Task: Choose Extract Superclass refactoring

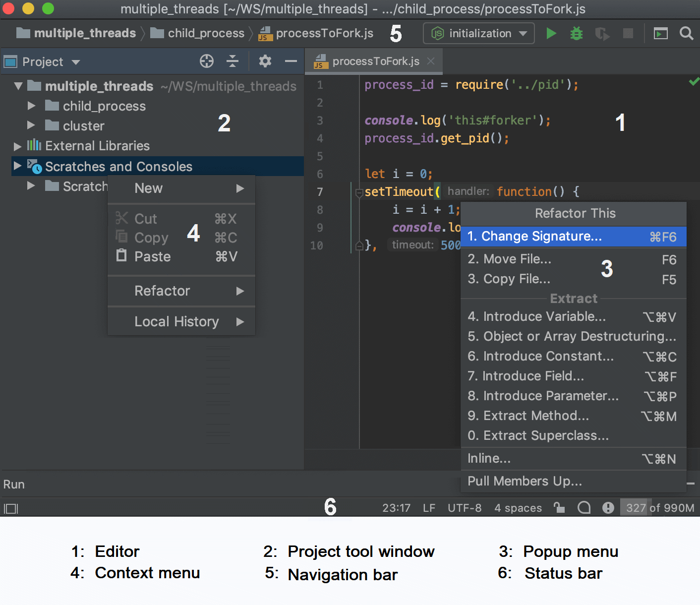Action: point(574,436)
